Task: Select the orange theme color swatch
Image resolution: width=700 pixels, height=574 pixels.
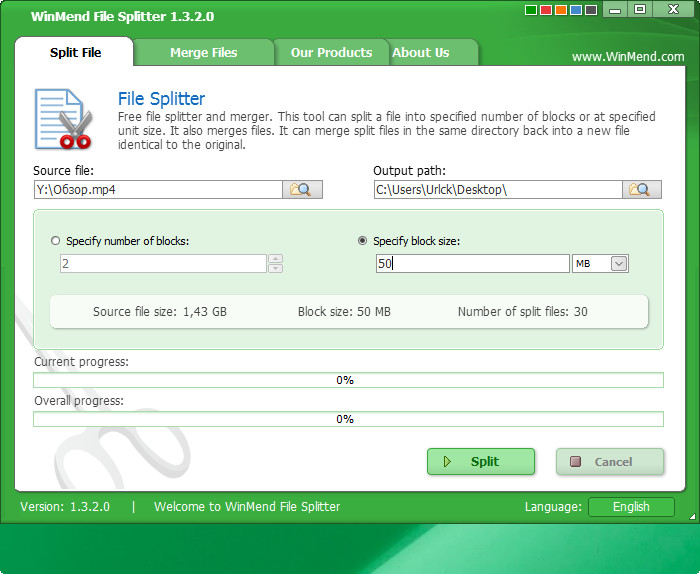Action: [x=561, y=10]
